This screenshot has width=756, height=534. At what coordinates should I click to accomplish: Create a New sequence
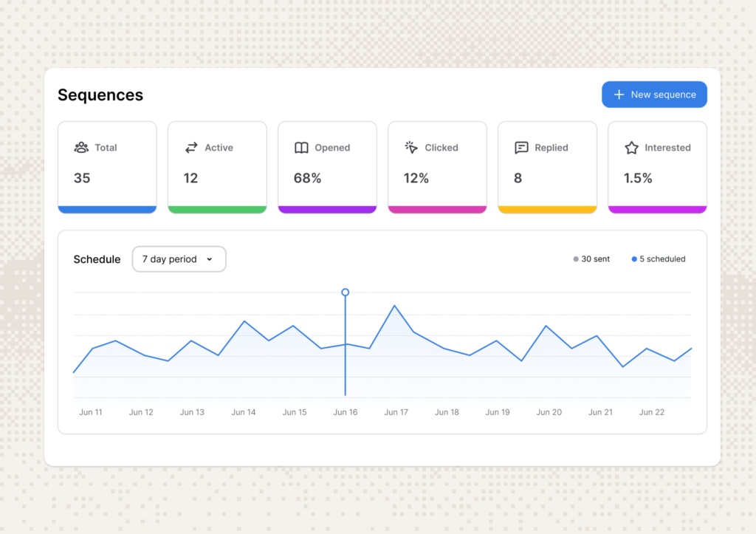pos(654,95)
